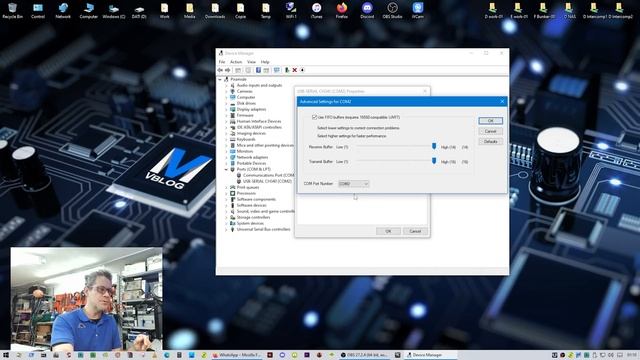Open the Network desktop icon

63,11
